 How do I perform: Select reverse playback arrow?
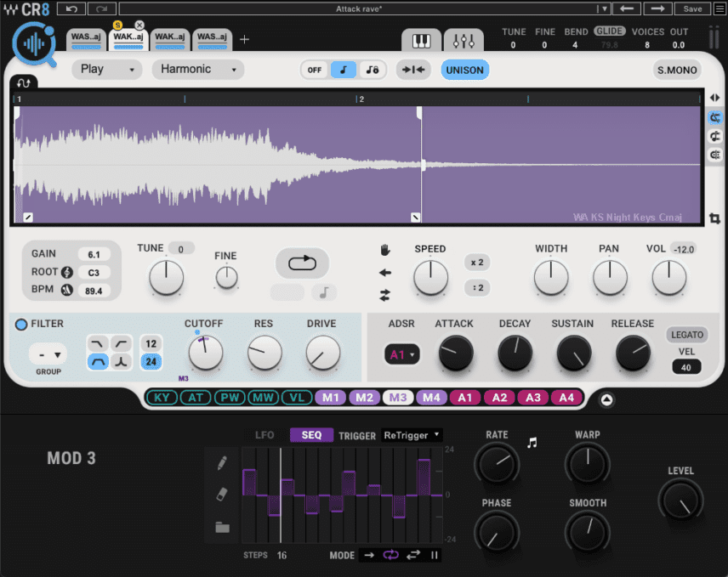pos(385,273)
